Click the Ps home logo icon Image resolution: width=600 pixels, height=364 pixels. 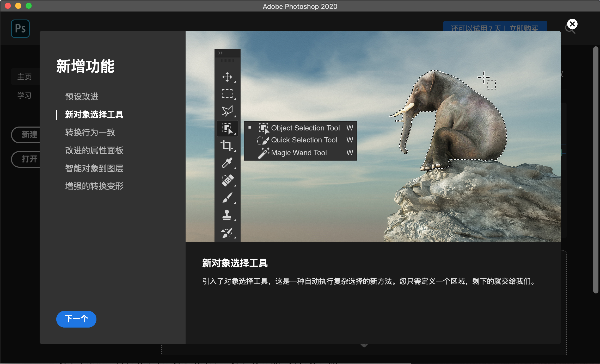pos(20,29)
